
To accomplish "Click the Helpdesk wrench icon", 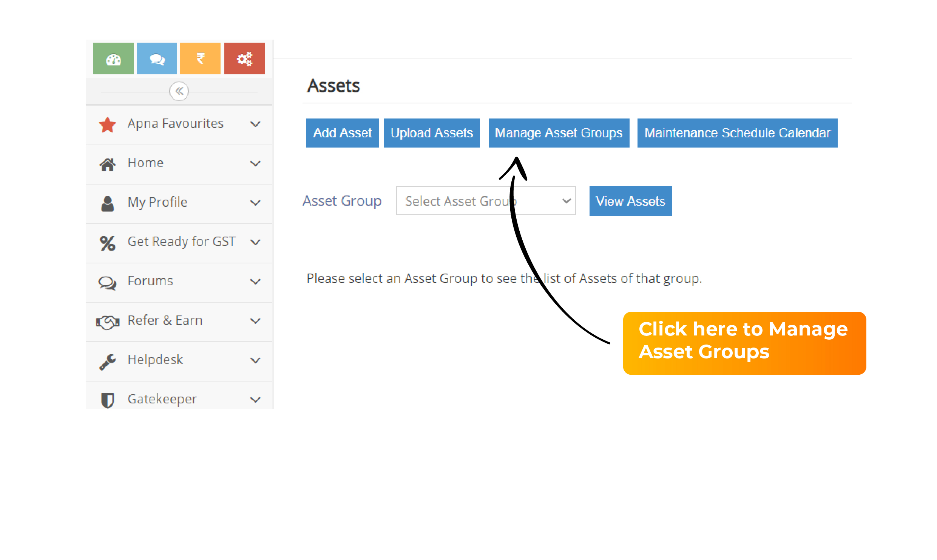I will pyautogui.click(x=108, y=362).
